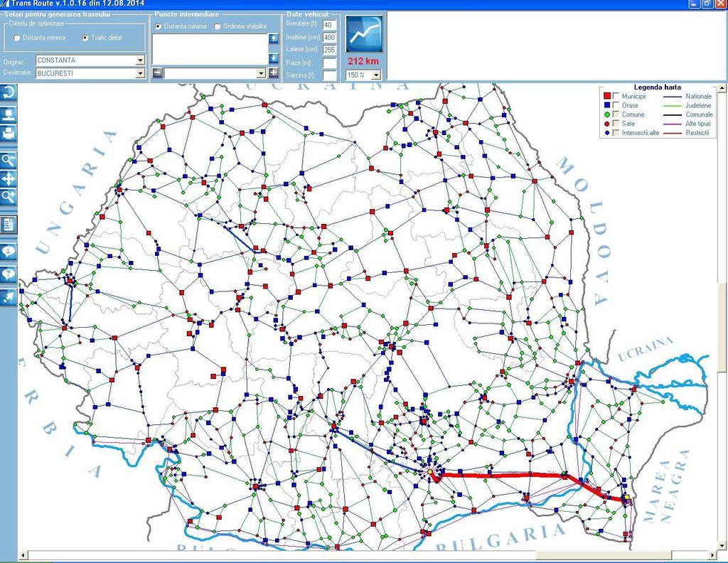
Task: Click the info speech bubble icon
Action: click(9, 251)
